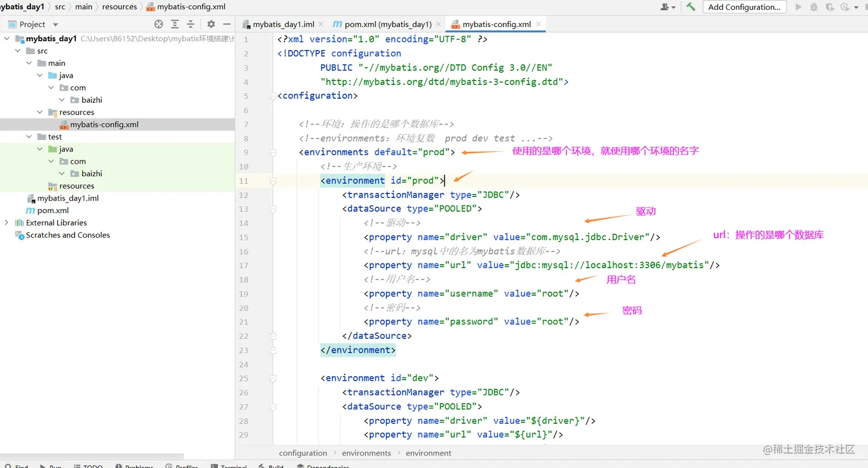The image size is (868, 468).
Task: Close the mybatis_day1.iml editor tab
Action: 321,24
